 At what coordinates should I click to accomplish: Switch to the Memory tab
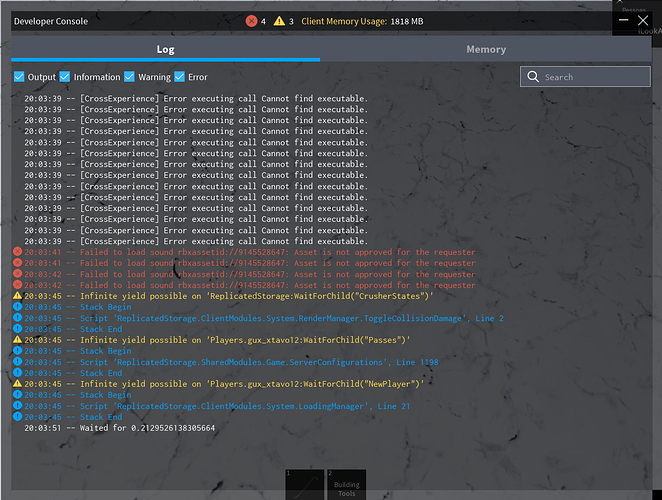coord(486,49)
